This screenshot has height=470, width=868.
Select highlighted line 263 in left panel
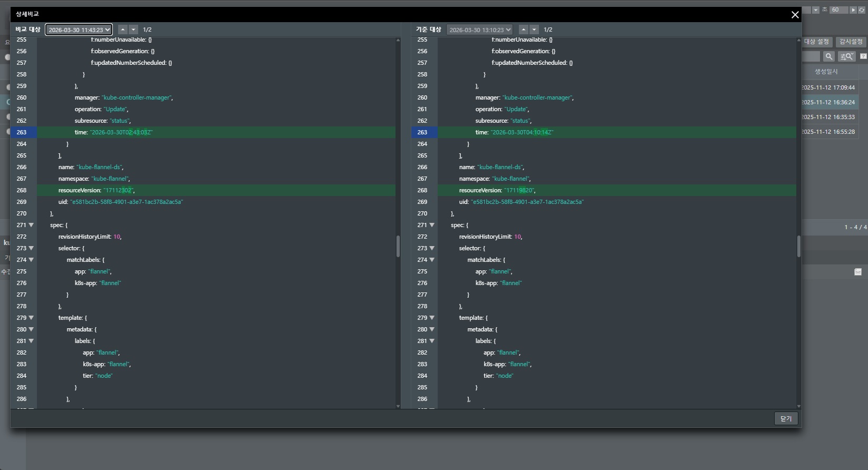tap(211, 132)
